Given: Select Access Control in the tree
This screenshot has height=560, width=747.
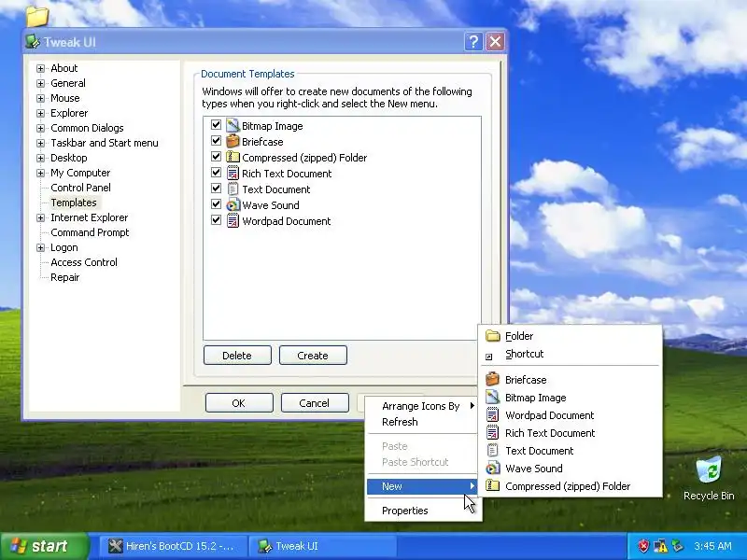Looking at the screenshot, I should pos(84,262).
